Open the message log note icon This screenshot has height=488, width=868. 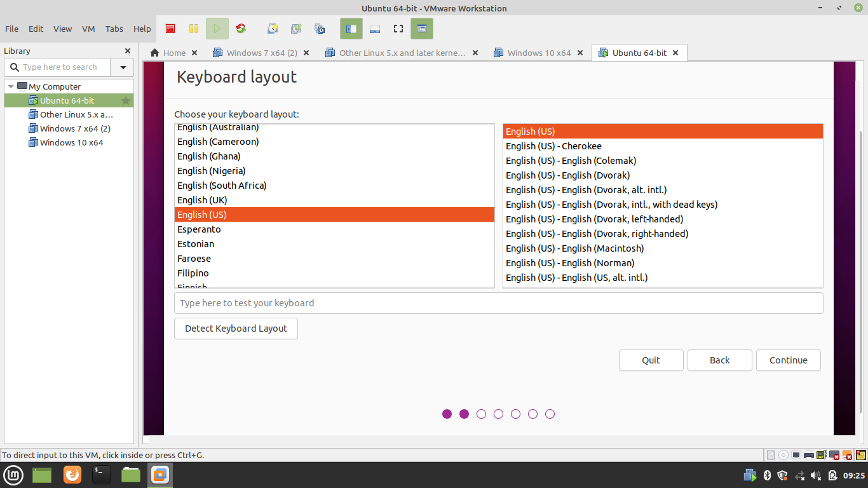pyautogui.click(x=861, y=455)
